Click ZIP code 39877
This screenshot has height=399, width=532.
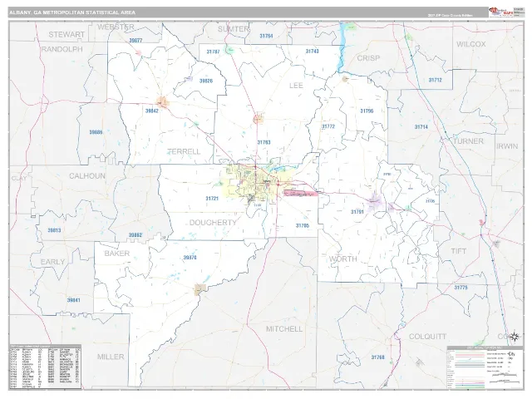point(135,41)
